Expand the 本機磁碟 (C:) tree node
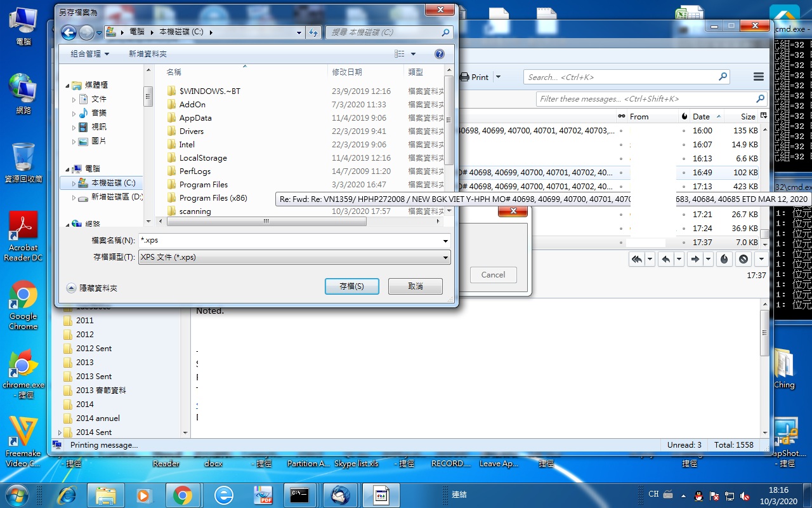Image resolution: width=812 pixels, height=508 pixels. 74,183
